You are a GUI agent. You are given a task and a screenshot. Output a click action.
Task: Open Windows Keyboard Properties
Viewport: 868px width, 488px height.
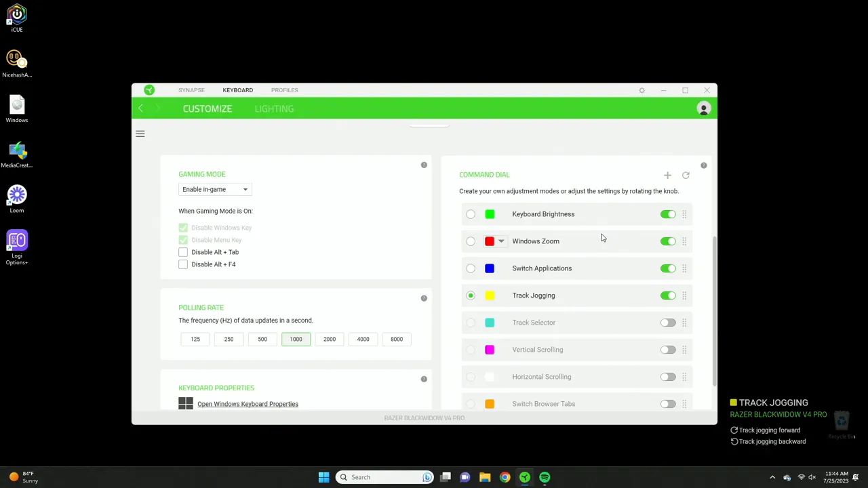(248, 404)
